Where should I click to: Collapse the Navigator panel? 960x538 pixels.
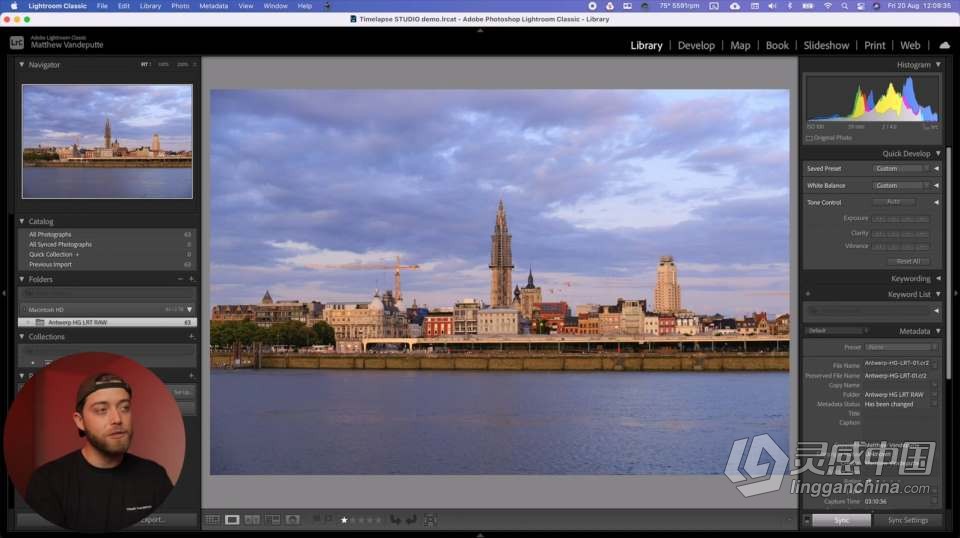point(21,64)
